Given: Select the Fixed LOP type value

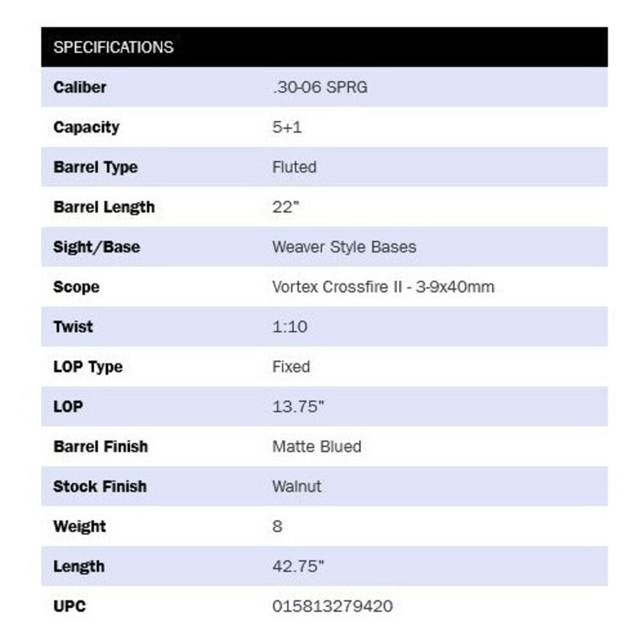Looking at the screenshot, I should tap(291, 366).
